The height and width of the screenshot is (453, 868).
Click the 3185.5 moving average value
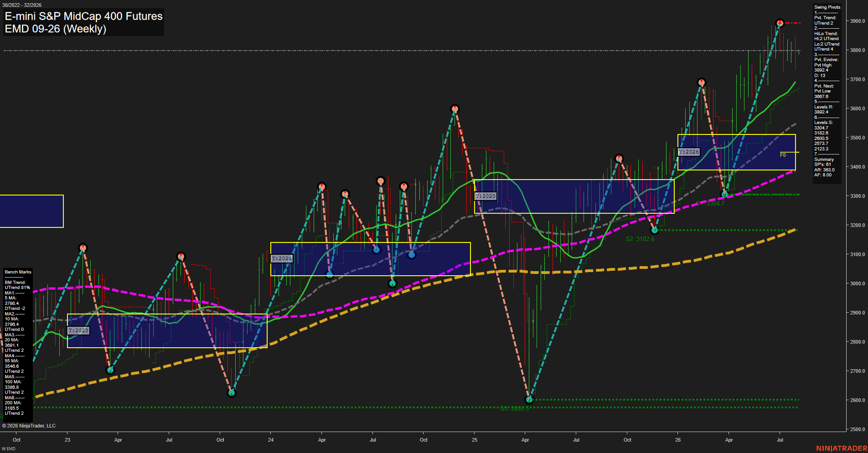point(12,408)
